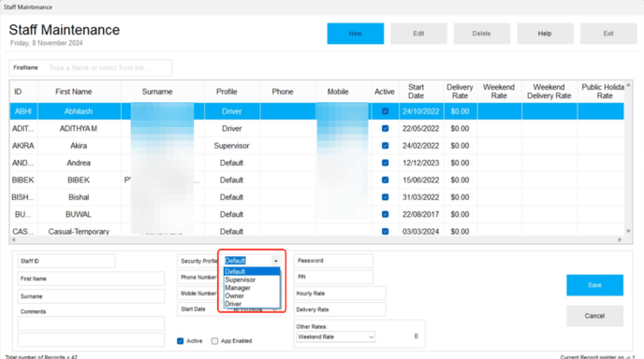
Task: Click the Password field
Action: 333,261
